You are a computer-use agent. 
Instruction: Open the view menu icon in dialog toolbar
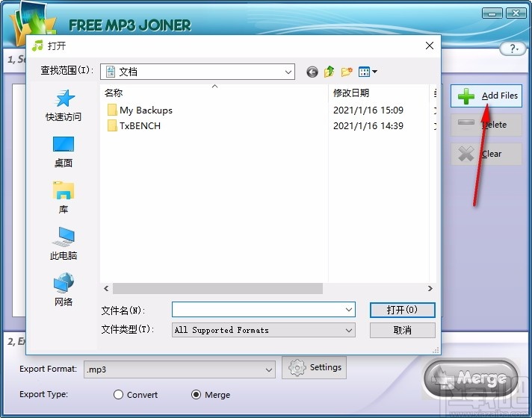coord(368,72)
